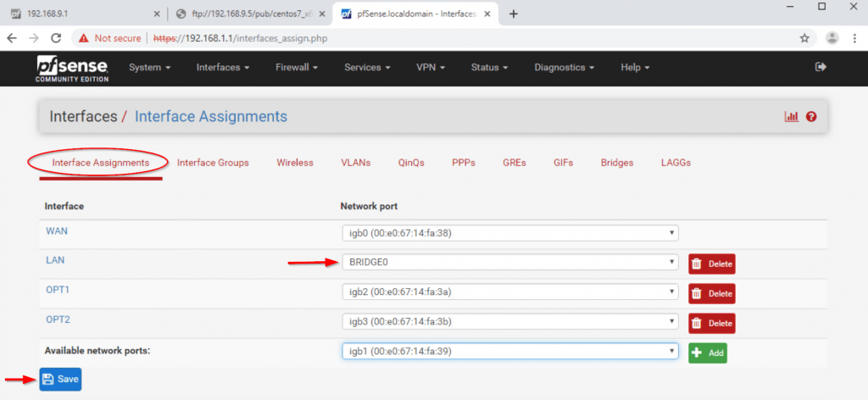Reload the page in browser
868x400 pixels.
(56, 38)
